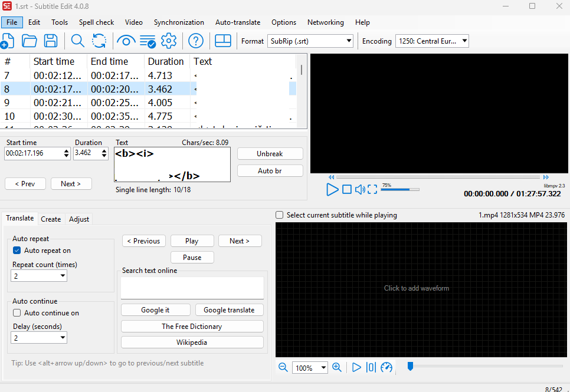Viewport: 570px width, 392px height.
Task: Switch to the Adjust tab
Action: point(79,219)
